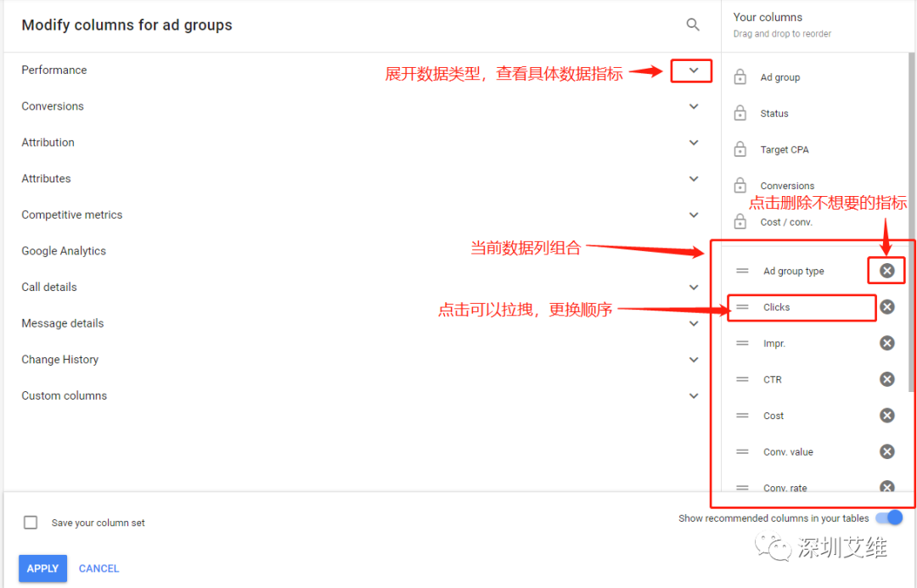Select the Performance category label
Viewport: 917px width, 588px height.
click(53, 70)
